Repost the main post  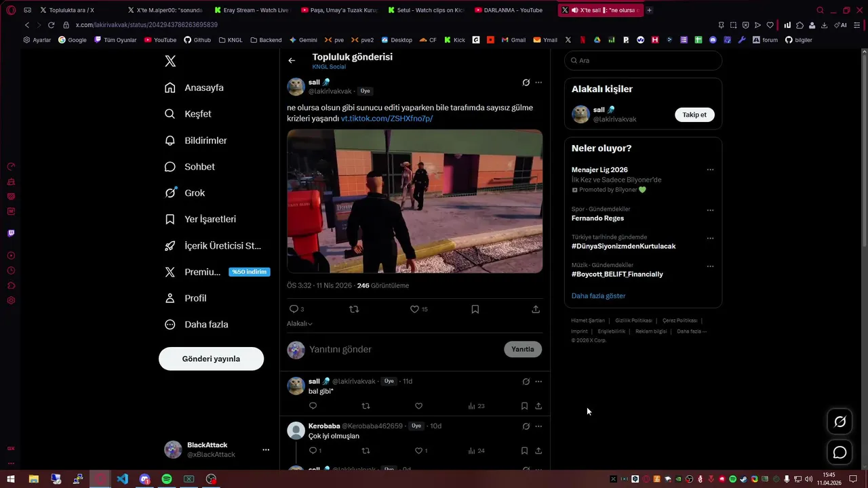coord(354,309)
